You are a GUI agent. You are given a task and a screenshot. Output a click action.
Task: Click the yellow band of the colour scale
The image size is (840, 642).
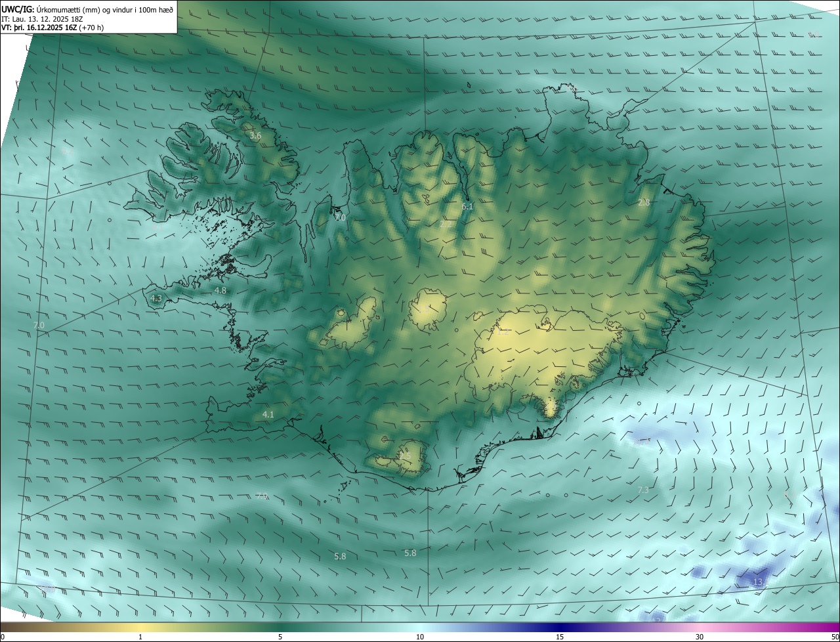click(141, 627)
